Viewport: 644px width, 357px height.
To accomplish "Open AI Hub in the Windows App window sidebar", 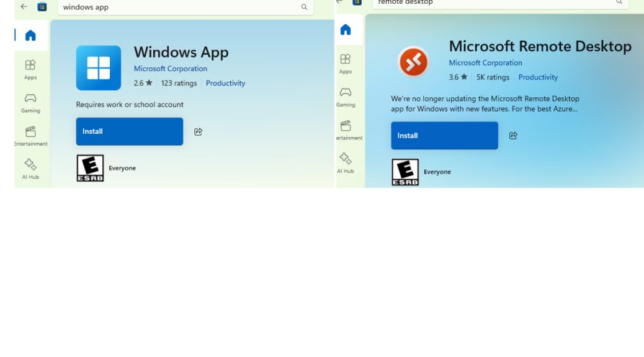I will [x=30, y=169].
